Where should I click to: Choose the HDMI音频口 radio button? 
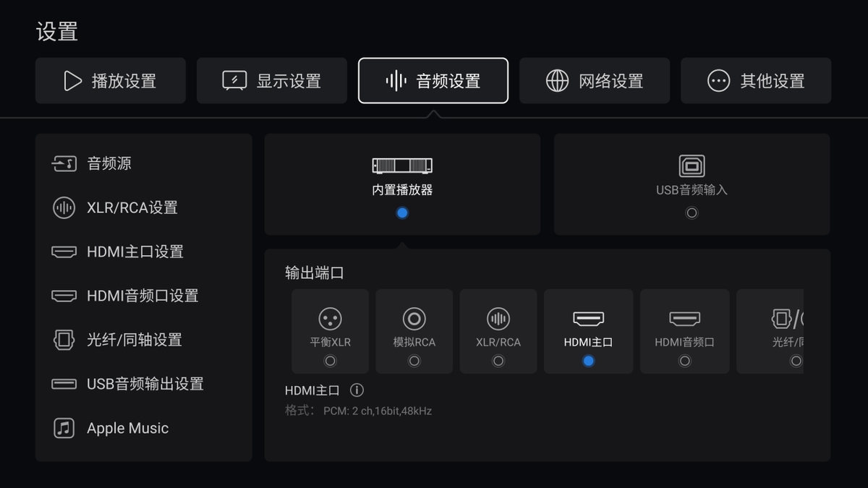coord(684,361)
